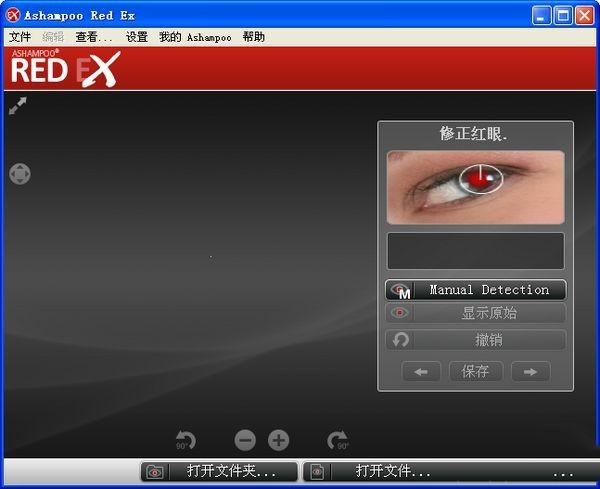Image resolution: width=600 pixels, height=489 pixels.
Task: Click the pan navigation pad icon
Action: coord(20,174)
